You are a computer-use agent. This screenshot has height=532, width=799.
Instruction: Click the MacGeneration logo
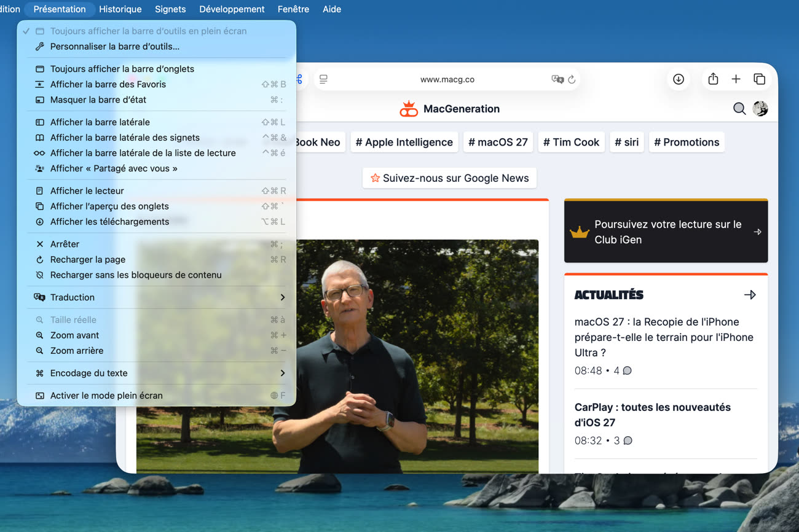(x=449, y=109)
